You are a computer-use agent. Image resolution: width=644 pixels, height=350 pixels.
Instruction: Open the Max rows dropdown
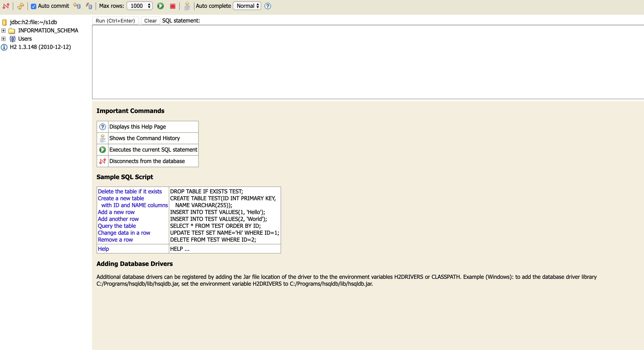pyautogui.click(x=140, y=6)
